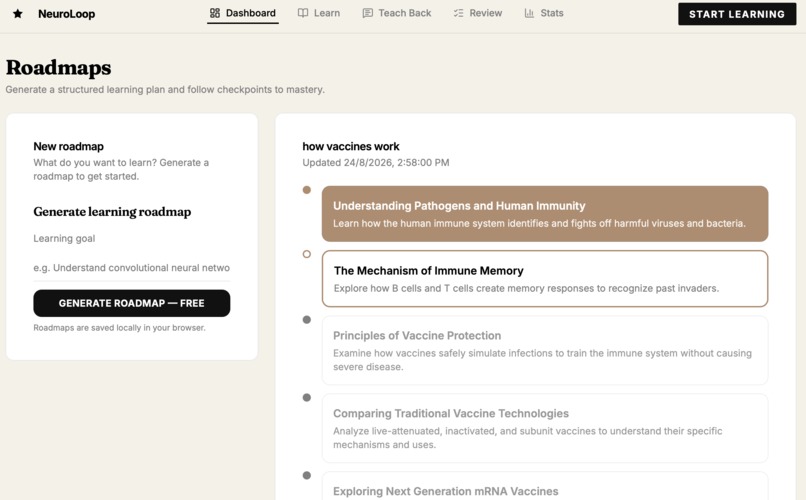Viewport: 806px width, 500px height.
Task: Click timeline dot for Principles of Vaccine Protection
Action: pos(307,320)
